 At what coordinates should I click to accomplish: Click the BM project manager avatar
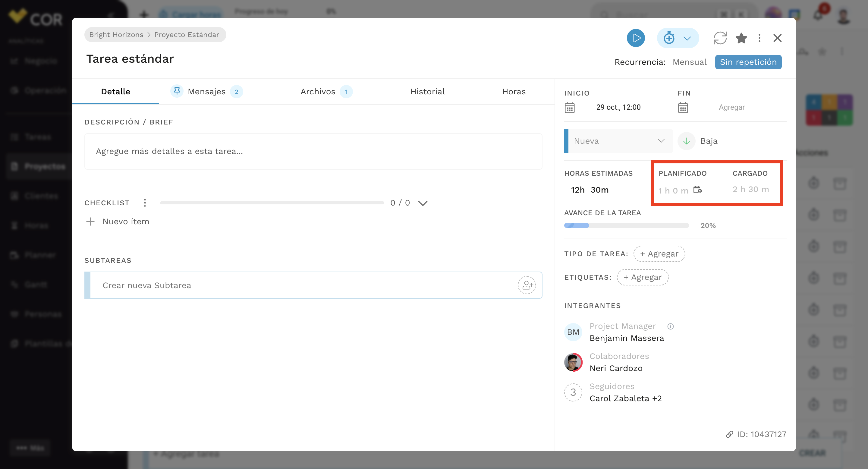[x=573, y=332]
